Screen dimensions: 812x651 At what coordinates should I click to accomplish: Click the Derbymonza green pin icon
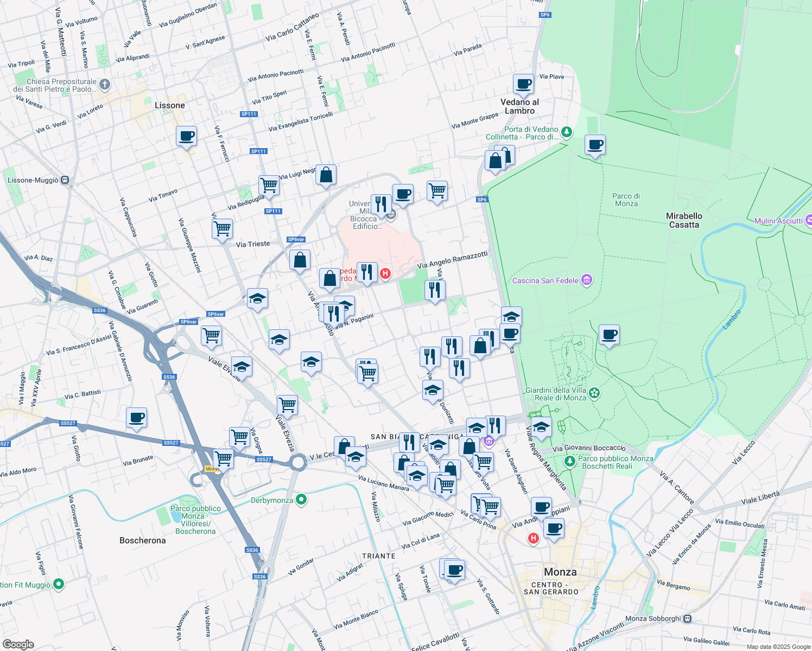(302, 500)
